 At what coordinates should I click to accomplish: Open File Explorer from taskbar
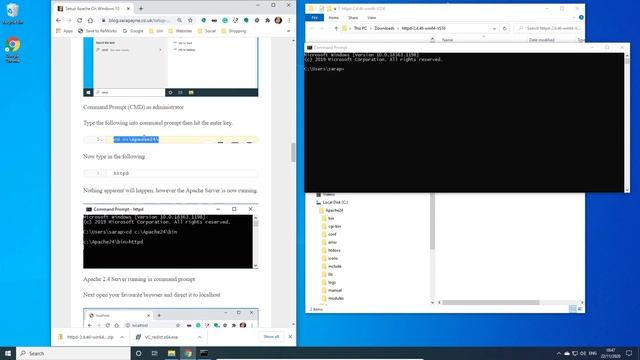(171, 353)
